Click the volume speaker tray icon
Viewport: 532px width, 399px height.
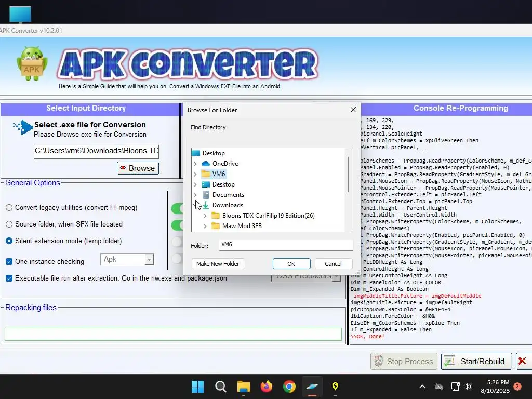(468, 387)
